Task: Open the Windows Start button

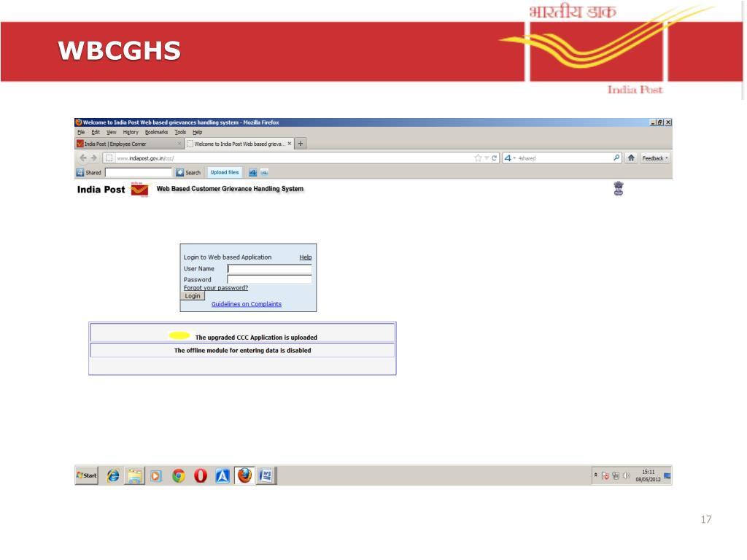Action: click(87, 475)
